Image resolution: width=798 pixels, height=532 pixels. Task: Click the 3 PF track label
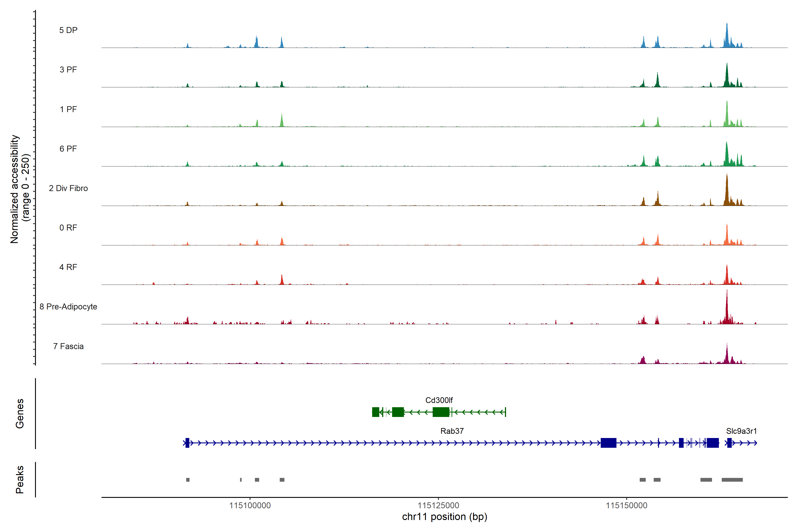68,70
